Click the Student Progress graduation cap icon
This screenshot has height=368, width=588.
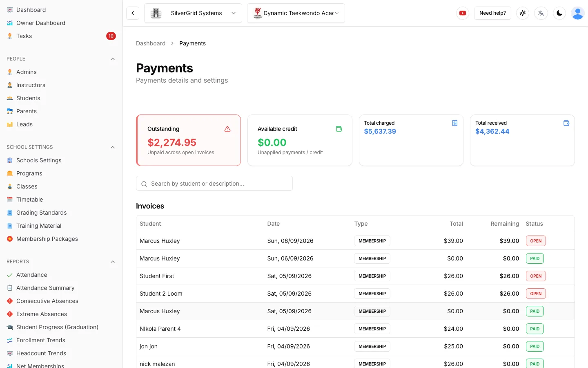tap(10, 327)
